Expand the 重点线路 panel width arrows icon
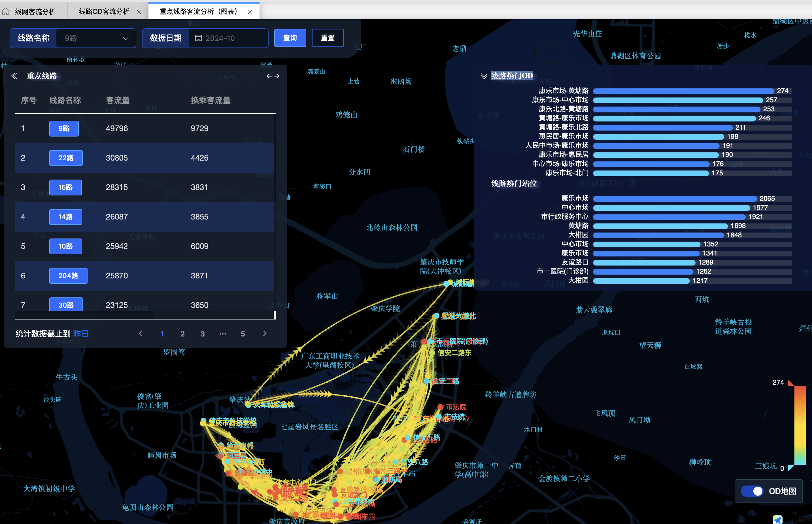Viewport: 812px width, 524px height. 273,76
